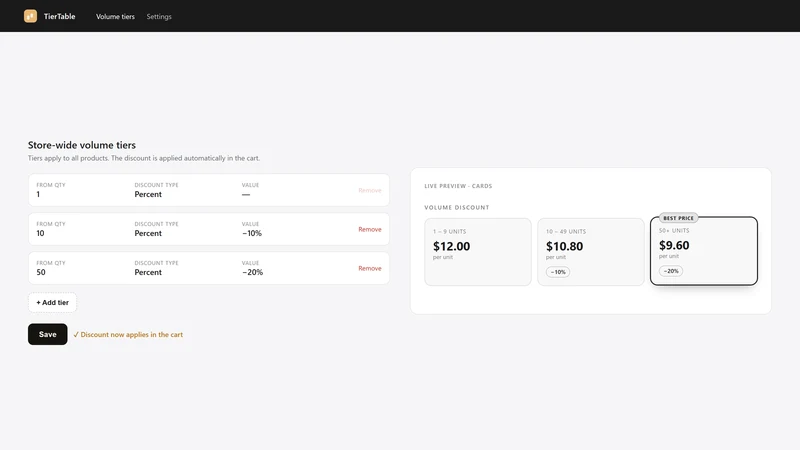Viewport: 800px width, 450px height.
Task: Click the TierTable logo icon
Action: pyautogui.click(x=30, y=16)
